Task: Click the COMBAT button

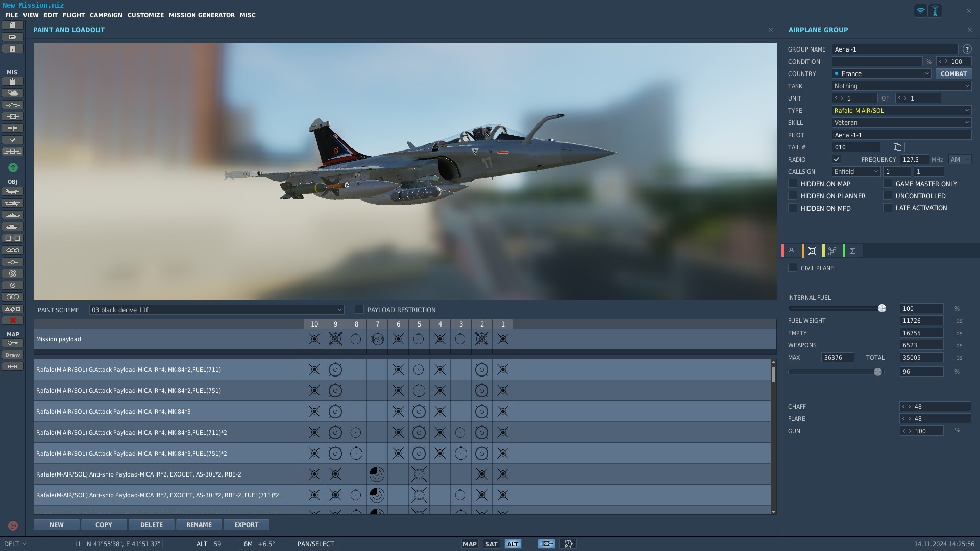Action: tap(953, 73)
